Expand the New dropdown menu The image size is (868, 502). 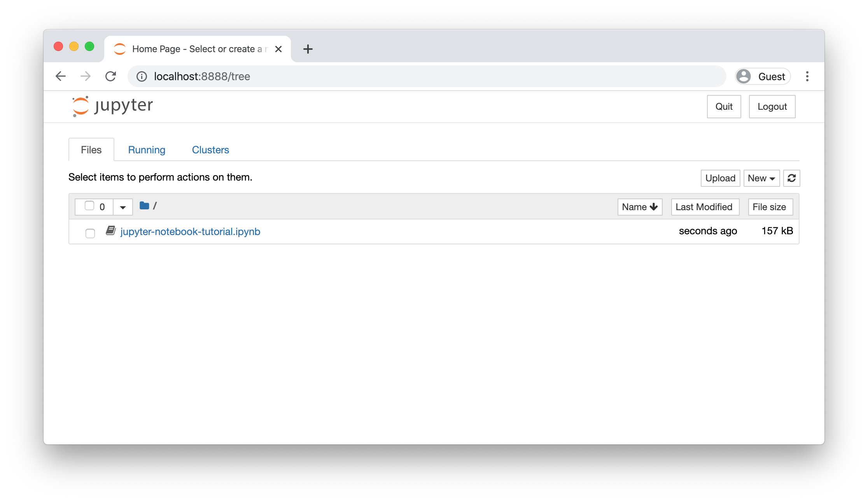pyautogui.click(x=762, y=178)
